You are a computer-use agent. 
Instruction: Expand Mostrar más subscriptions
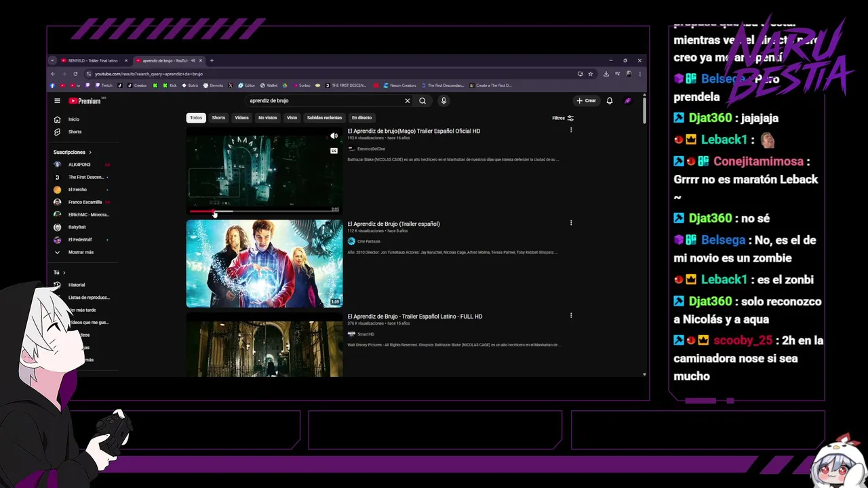pyautogui.click(x=75, y=252)
